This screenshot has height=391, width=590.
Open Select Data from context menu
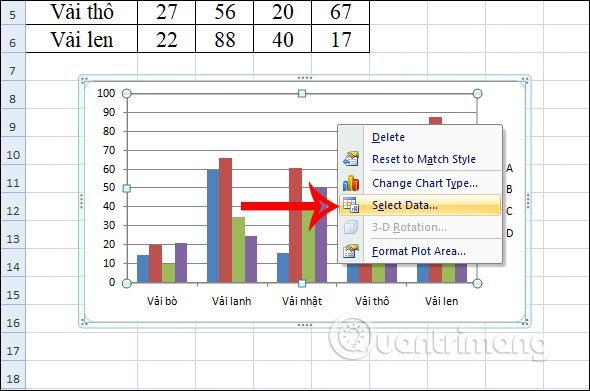420,205
